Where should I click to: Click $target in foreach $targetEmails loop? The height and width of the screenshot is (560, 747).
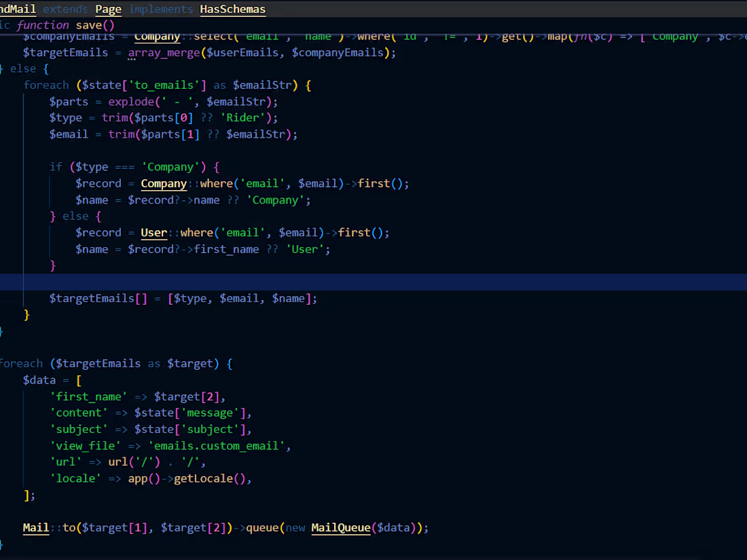point(190,364)
